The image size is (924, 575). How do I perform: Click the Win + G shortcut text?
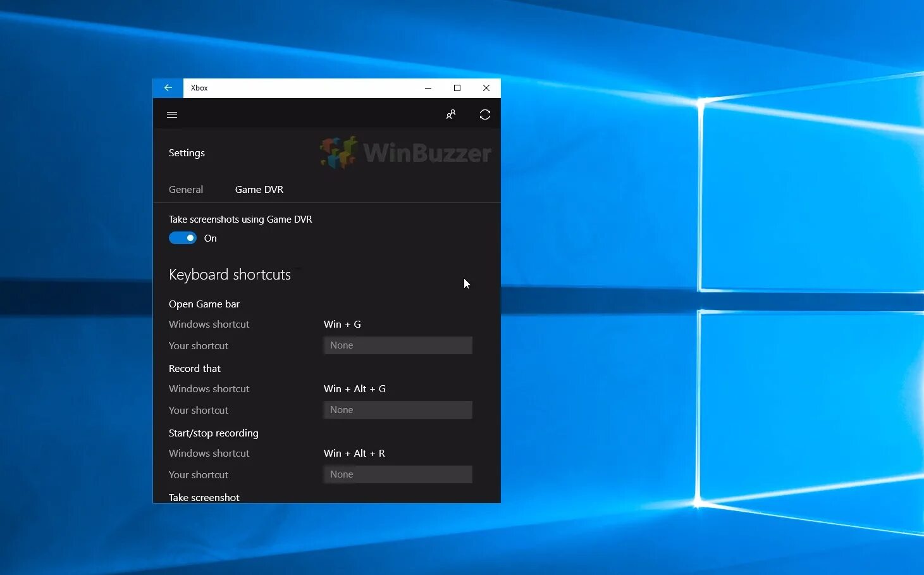tap(342, 325)
